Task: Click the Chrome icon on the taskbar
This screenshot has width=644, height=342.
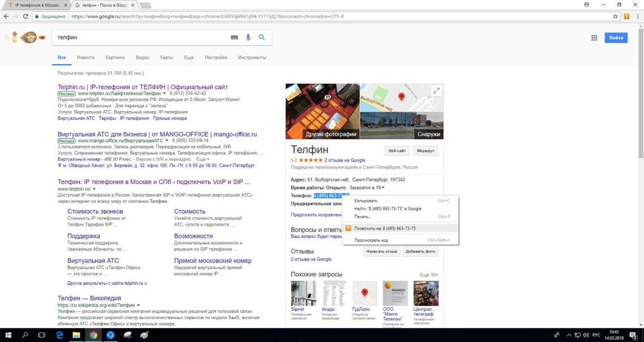Action: pyautogui.click(x=94, y=335)
